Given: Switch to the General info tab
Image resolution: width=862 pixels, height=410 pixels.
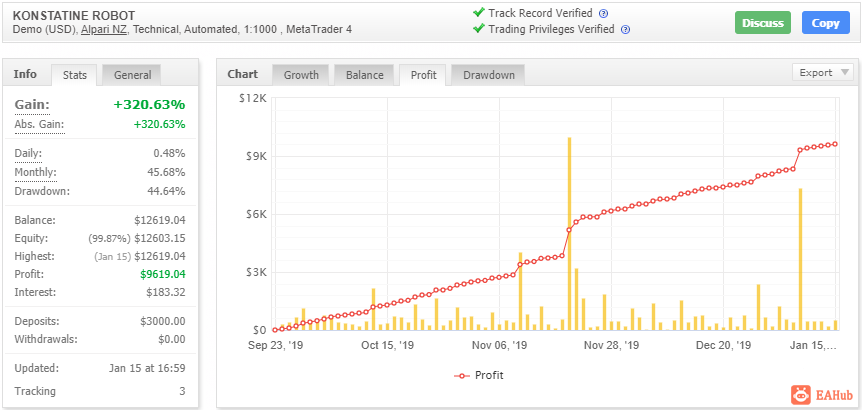Looking at the screenshot, I should tap(132, 75).
